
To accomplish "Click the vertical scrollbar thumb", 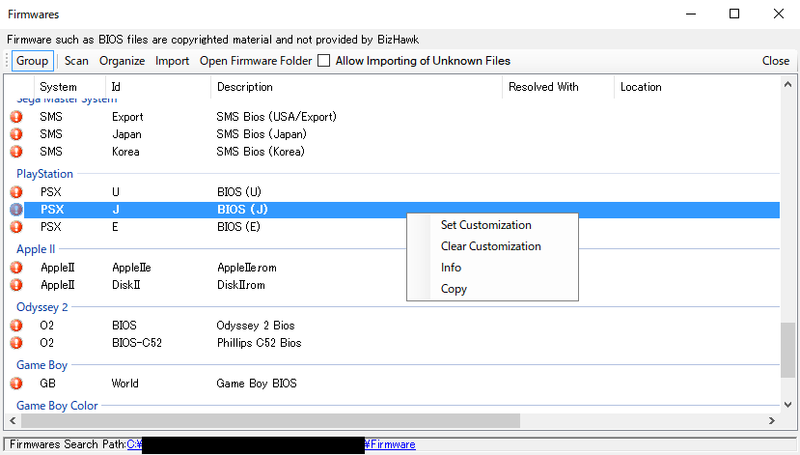I will point(788,350).
